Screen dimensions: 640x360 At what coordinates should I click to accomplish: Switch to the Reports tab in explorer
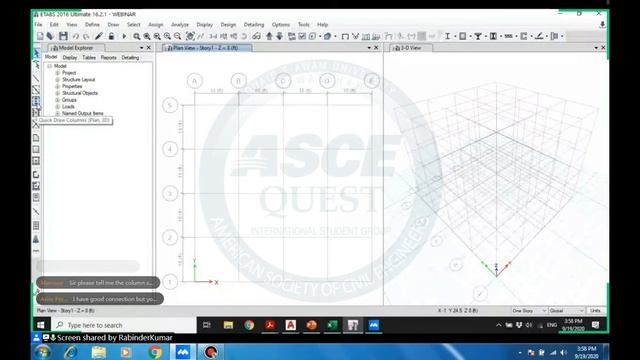pyautogui.click(x=109, y=58)
